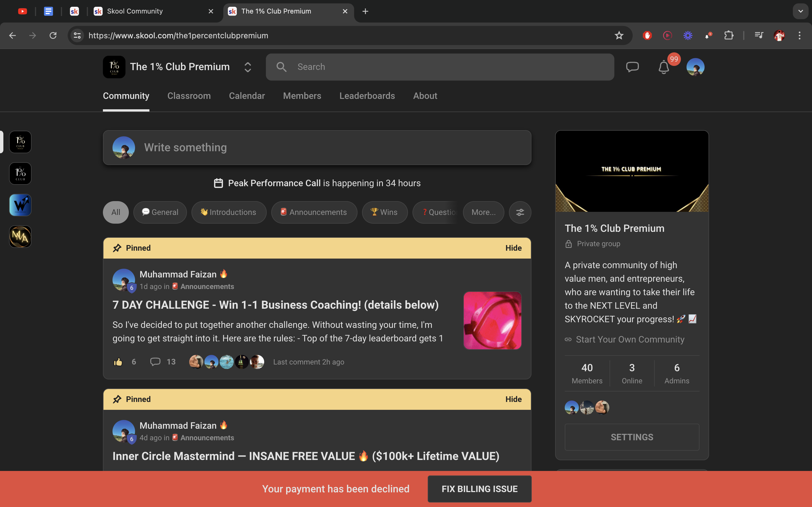Open comments on 7 Day Challenge post

[155, 362]
